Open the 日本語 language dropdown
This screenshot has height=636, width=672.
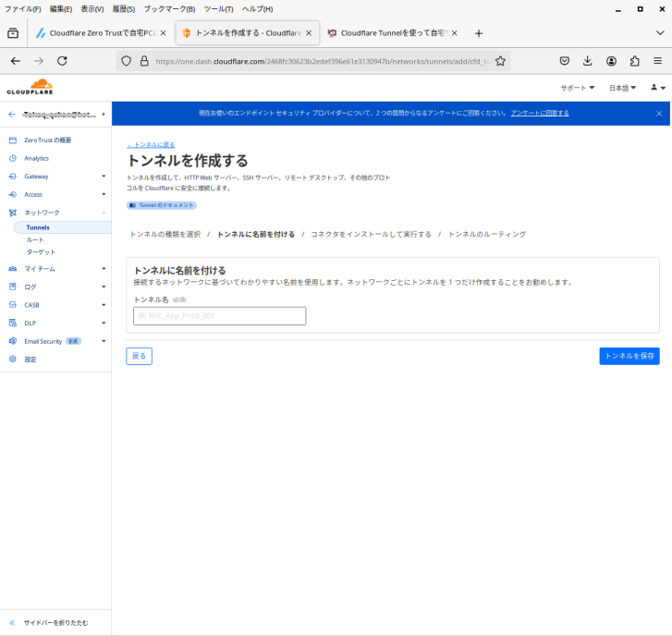pyautogui.click(x=622, y=88)
